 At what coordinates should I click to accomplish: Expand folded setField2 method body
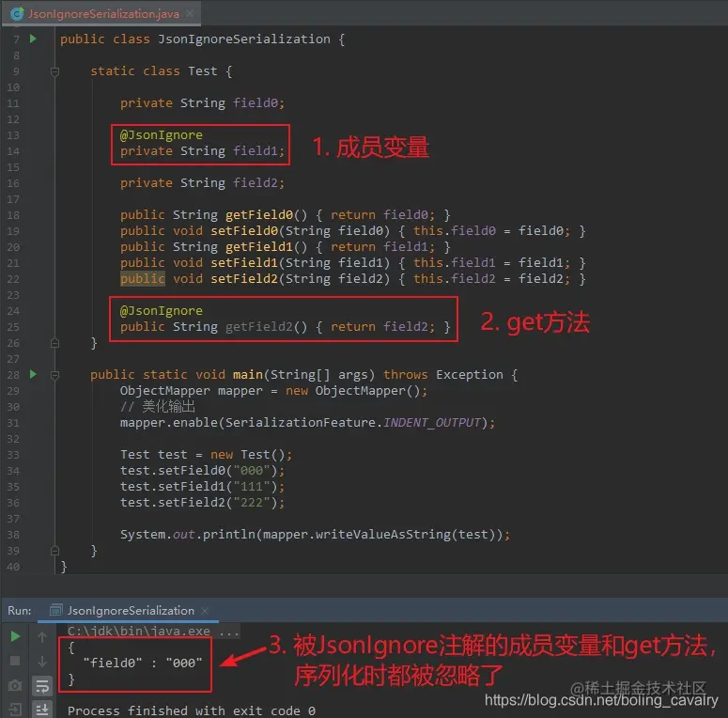coord(491,279)
